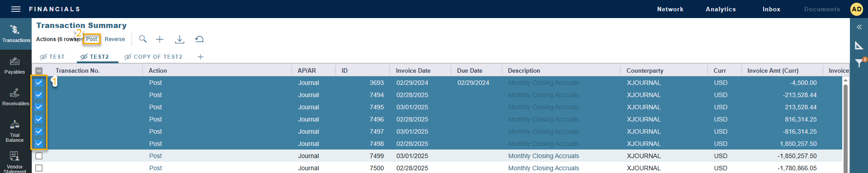Click the Reverse action link

tap(115, 39)
